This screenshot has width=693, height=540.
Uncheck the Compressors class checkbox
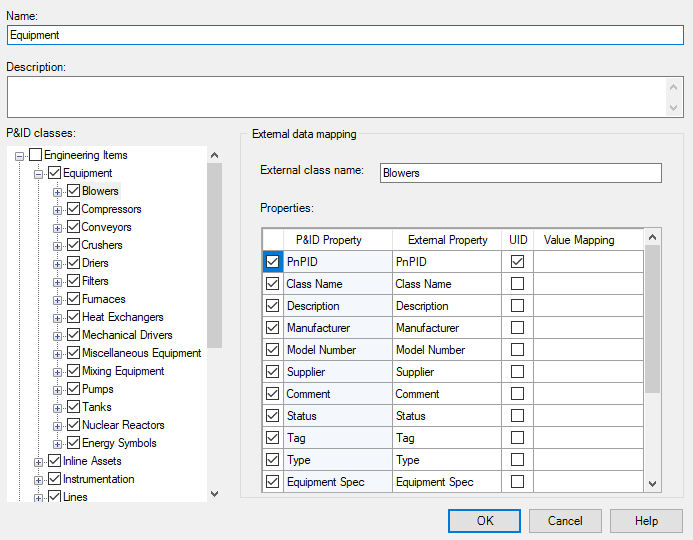(73, 209)
